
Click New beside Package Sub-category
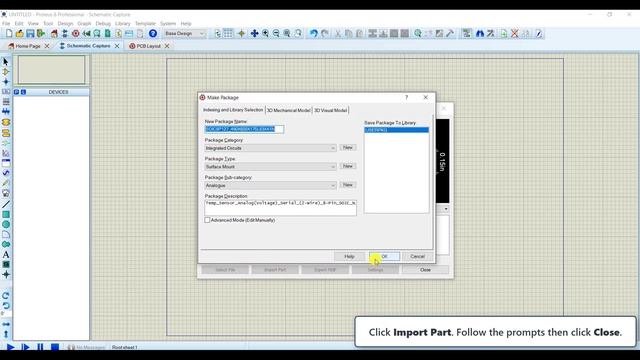[348, 185]
